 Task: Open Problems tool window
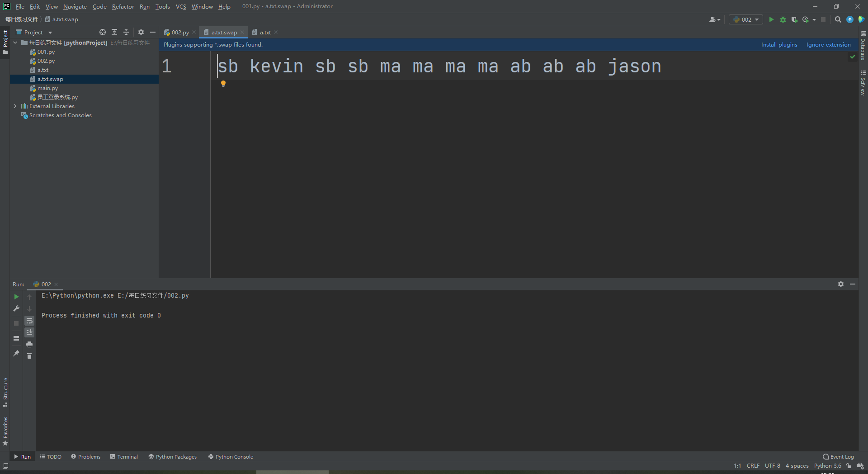coord(85,457)
